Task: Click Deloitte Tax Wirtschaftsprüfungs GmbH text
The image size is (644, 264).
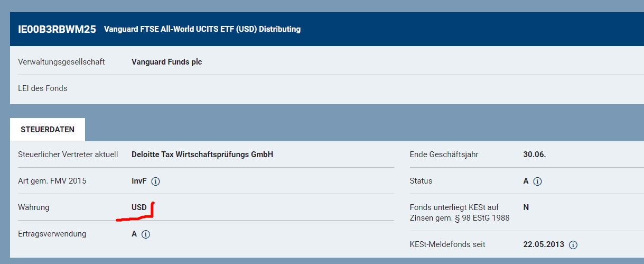Action: point(202,154)
